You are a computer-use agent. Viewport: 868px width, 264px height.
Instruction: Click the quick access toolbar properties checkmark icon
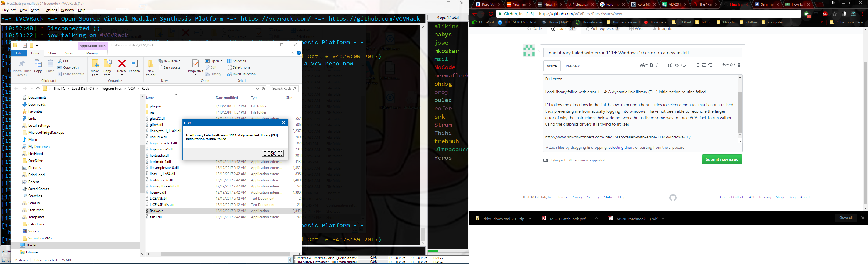(x=25, y=45)
